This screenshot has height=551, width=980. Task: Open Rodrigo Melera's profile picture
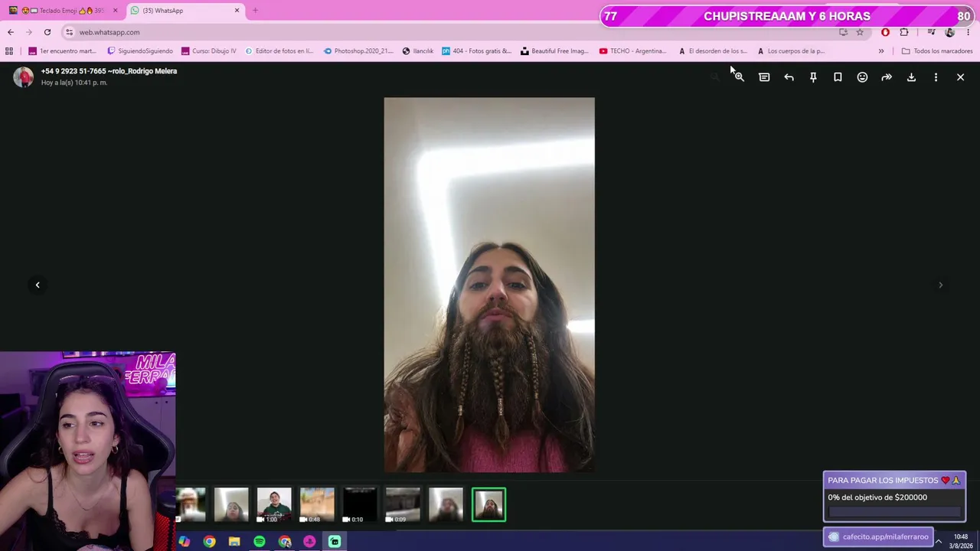click(24, 77)
